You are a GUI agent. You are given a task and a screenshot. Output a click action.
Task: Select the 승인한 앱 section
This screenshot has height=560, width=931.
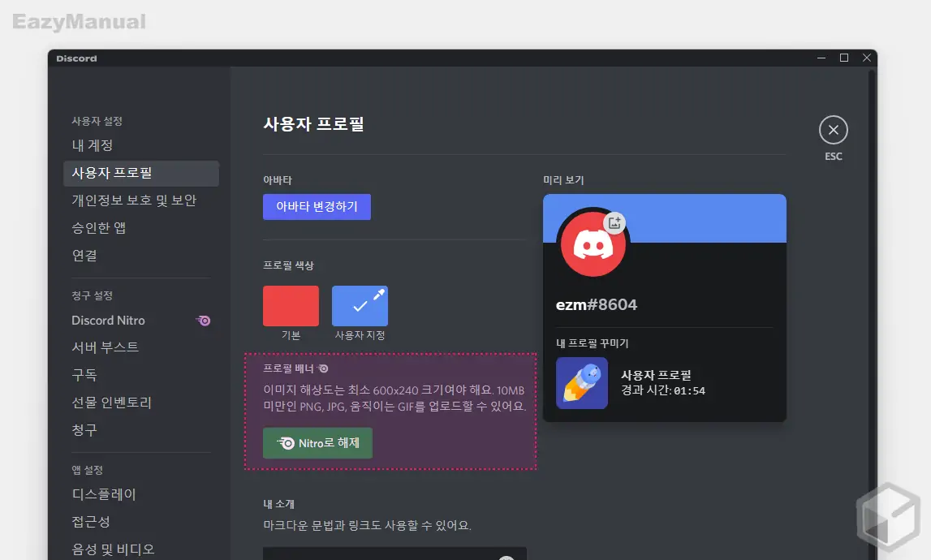103,227
